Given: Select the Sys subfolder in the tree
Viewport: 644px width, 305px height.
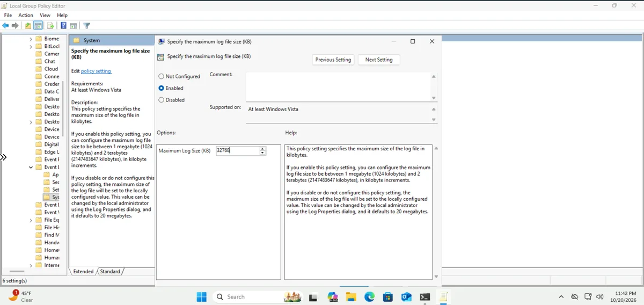Looking at the screenshot, I should [x=52, y=197].
